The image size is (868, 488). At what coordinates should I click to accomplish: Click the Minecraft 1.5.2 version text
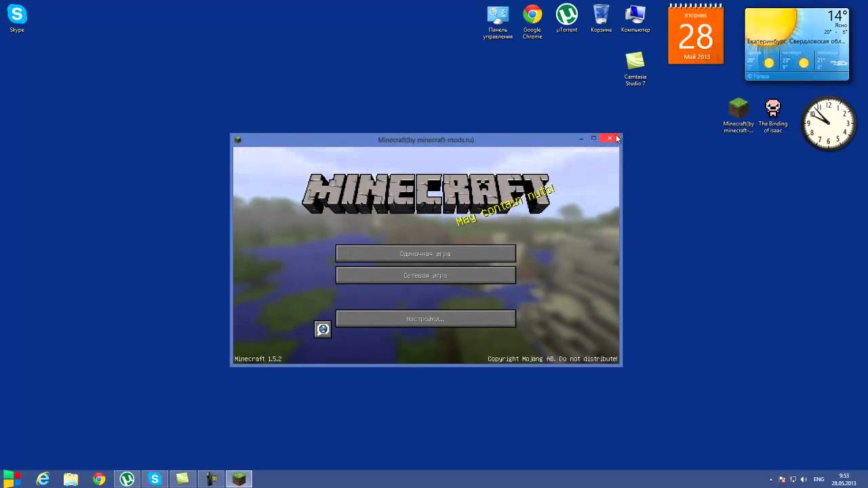(x=258, y=359)
